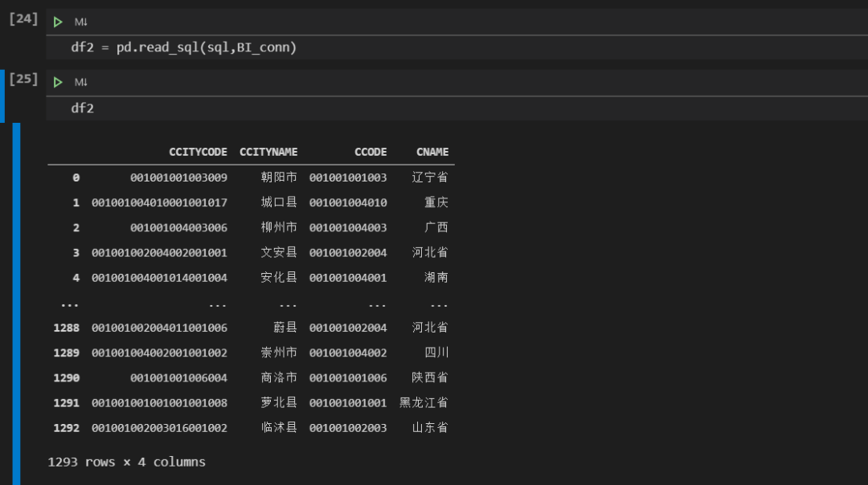Select the cell 湖南
Image resolution: width=868 pixels, height=485 pixels.
436,278
